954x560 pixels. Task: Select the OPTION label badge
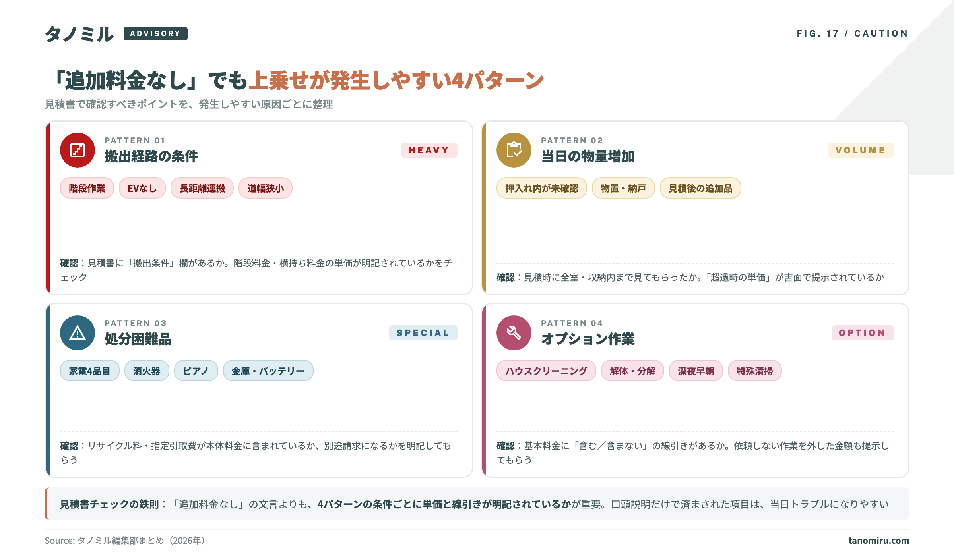coord(862,333)
